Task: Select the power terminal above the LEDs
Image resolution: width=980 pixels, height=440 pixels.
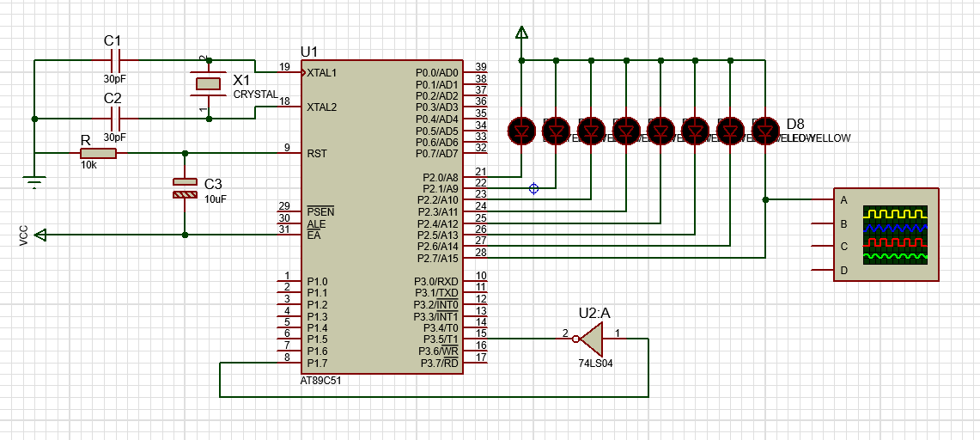Action: click(521, 32)
